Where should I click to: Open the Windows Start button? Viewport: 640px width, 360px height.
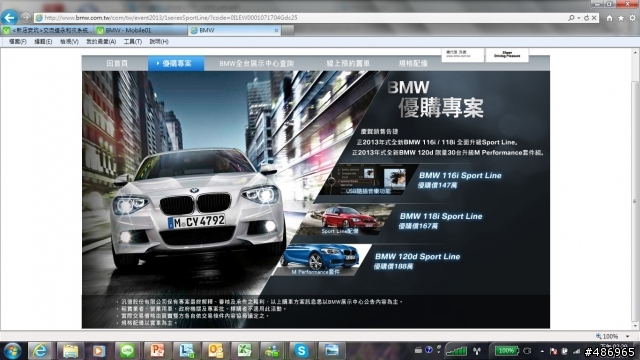(12, 351)
